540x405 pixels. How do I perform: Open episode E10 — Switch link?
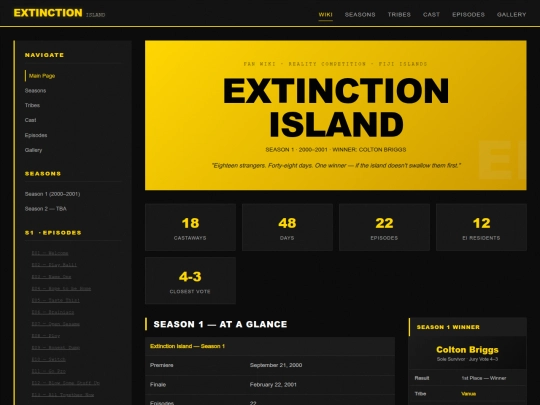(x=49, y=359)
